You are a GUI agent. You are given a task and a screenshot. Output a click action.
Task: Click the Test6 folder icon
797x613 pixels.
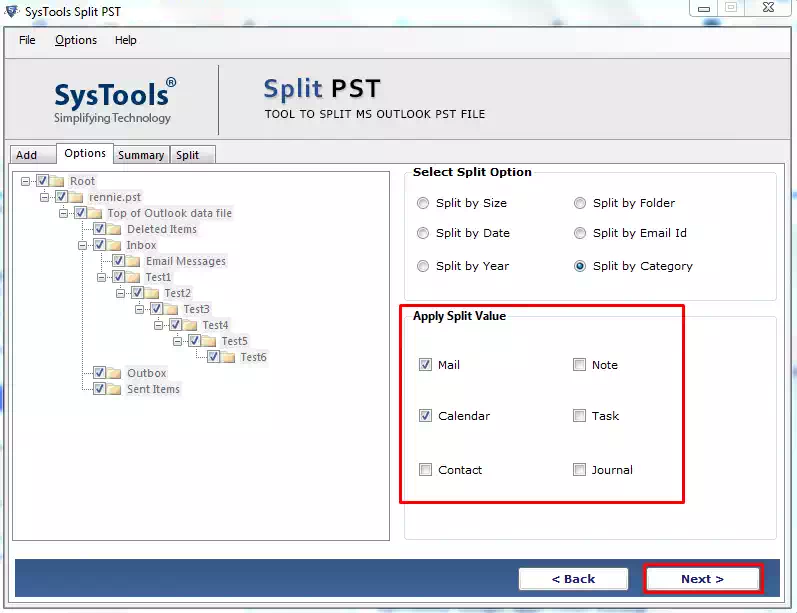pos(228,357)
